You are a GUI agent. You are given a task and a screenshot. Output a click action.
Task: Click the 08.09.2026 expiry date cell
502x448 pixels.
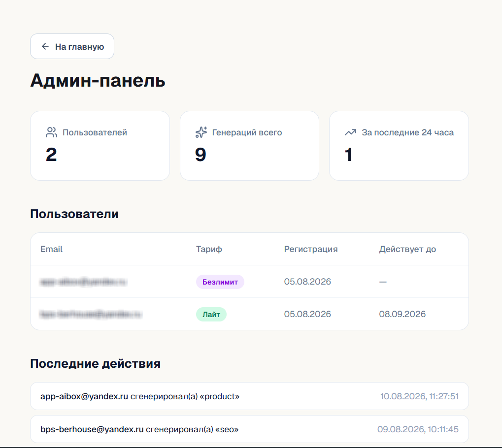(402, 314)
